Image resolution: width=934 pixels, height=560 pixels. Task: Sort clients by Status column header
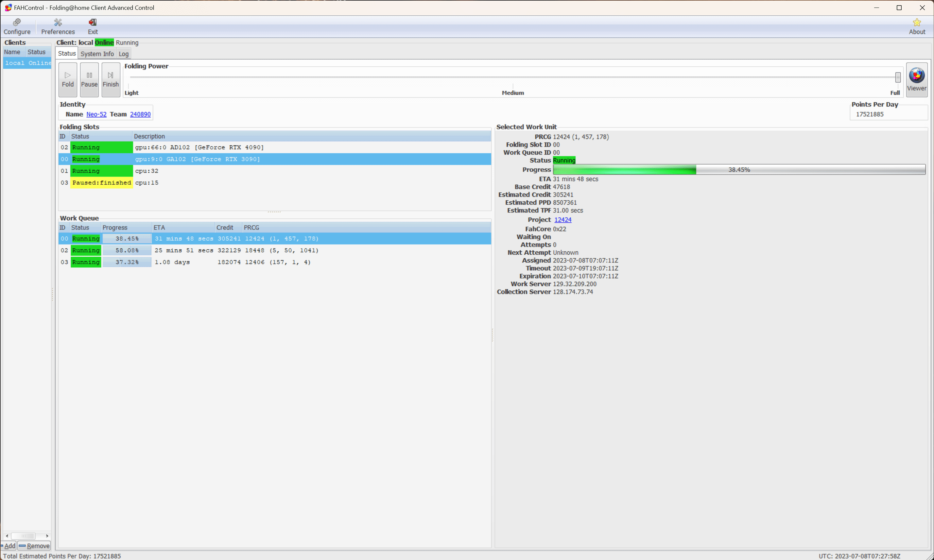click(x=39, y=52)
